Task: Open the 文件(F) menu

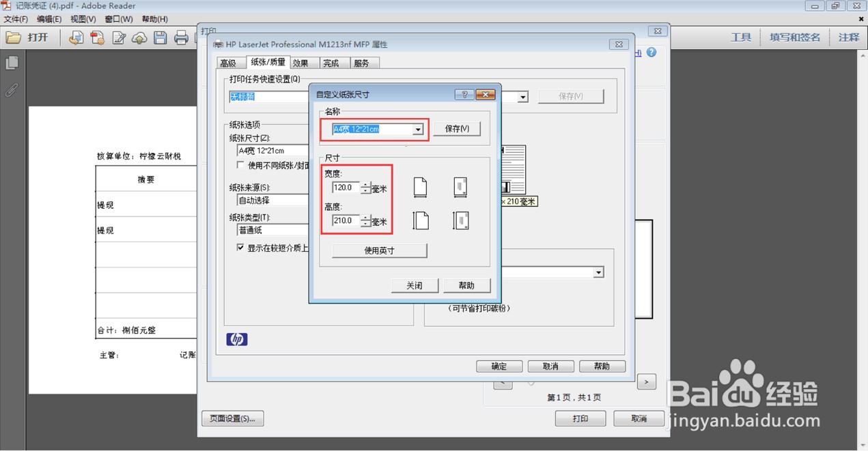Action: click(16, 19)
